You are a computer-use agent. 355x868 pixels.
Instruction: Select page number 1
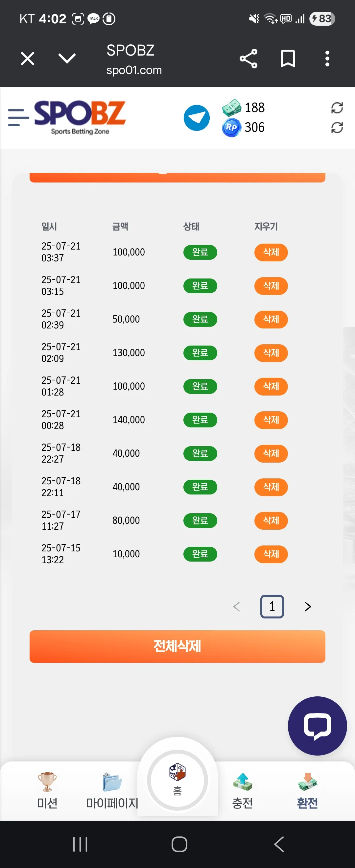tap(272, 606)
